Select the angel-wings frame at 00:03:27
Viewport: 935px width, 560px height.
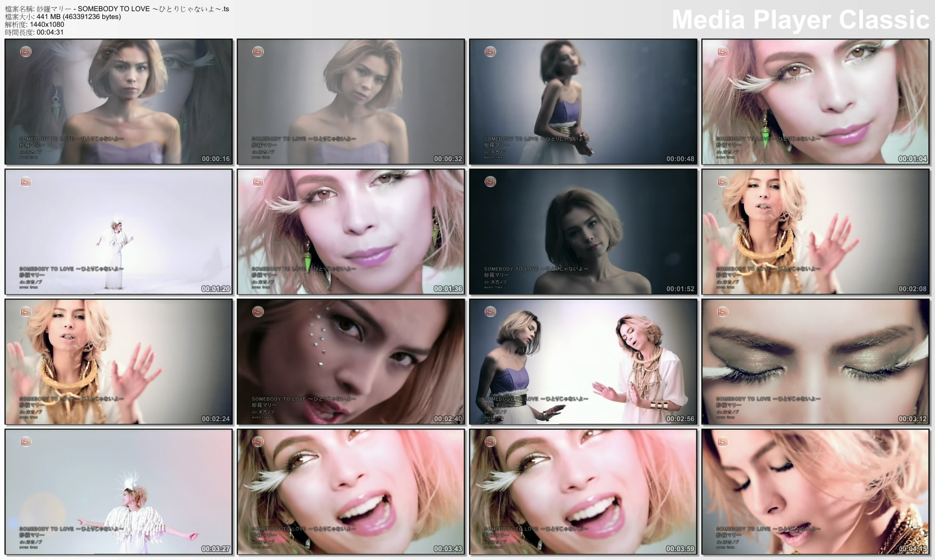pyautogui.click(x=118, y=491)
